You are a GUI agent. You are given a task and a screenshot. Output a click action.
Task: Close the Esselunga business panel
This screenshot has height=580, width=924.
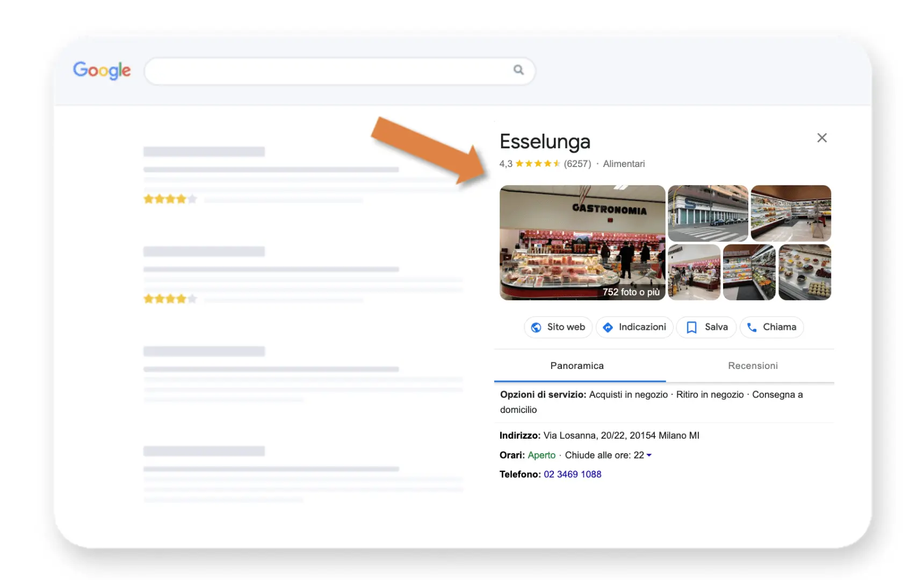(822, 138)
